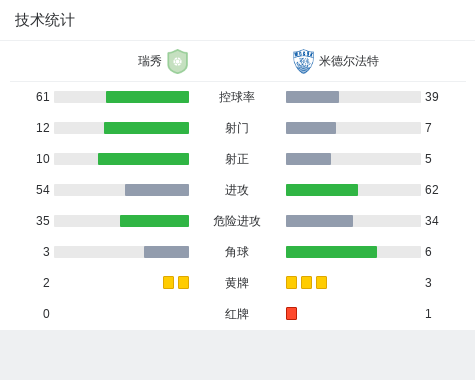Click 瑞秀's green 射正 bar showing 10
Screen dimensions: 475x380
tap(143, 159)
